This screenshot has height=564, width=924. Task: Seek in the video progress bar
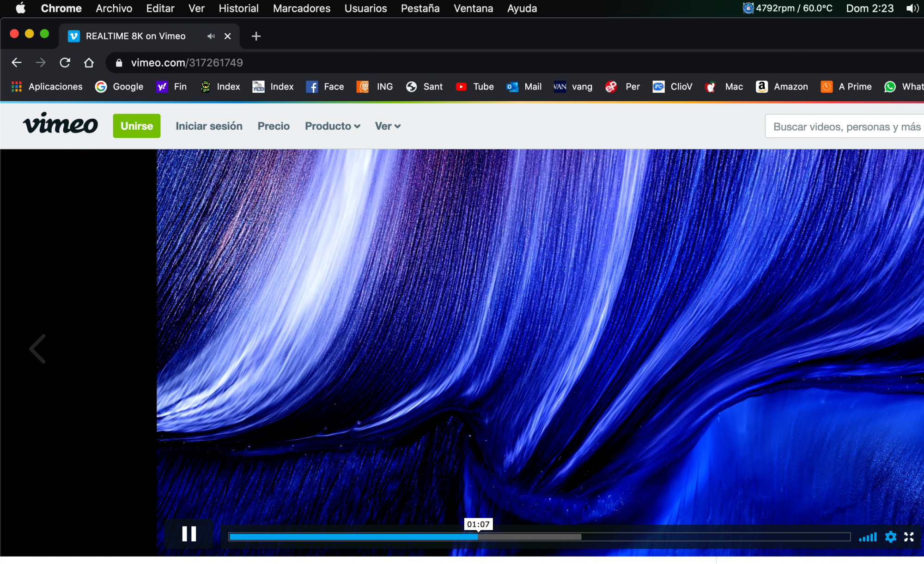click(x=539, y=537)
